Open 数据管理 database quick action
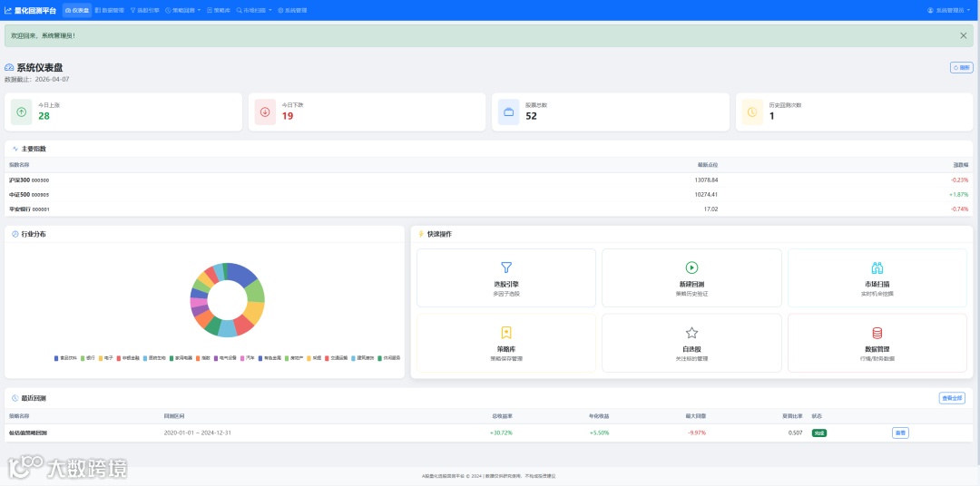Viewport: 980px width, 486px height. click(877, 343)
